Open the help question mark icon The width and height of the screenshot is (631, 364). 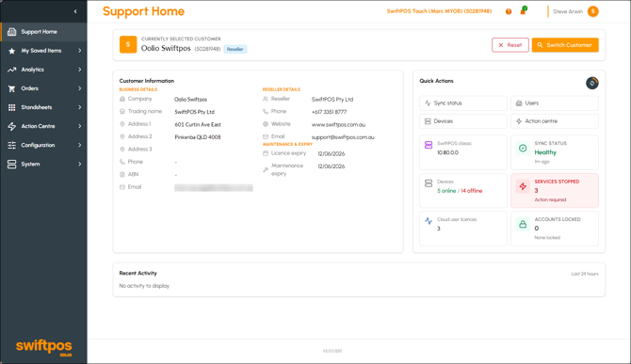(x=509, y=11)
